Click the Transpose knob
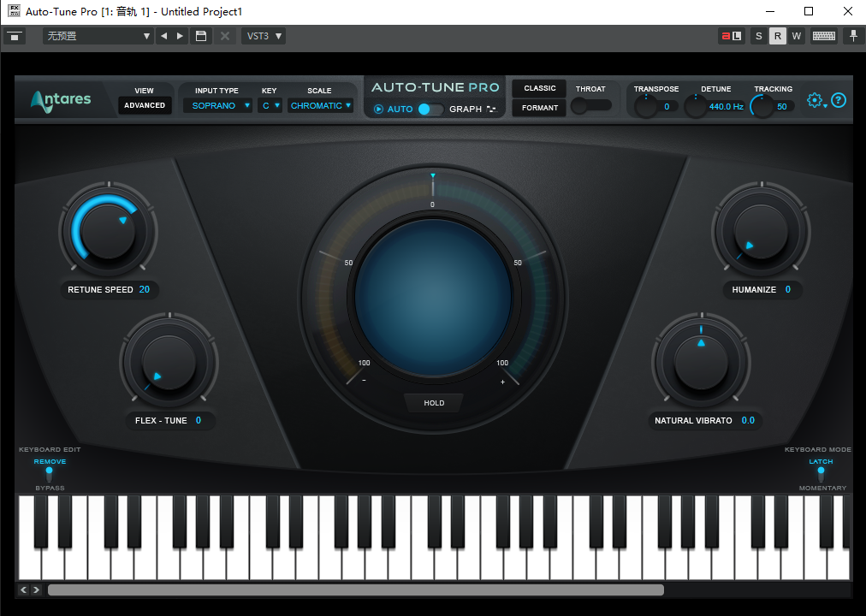 pos(645,106)
